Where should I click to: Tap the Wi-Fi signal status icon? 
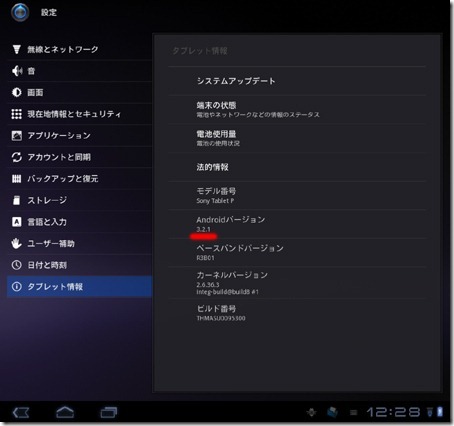(x=430, y=412)
